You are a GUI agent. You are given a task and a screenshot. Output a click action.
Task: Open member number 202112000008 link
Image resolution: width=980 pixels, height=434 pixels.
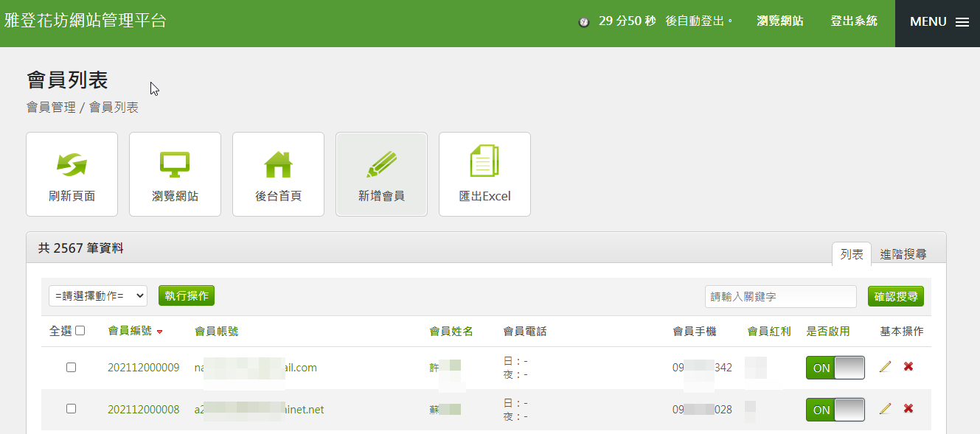coord(143,409)
